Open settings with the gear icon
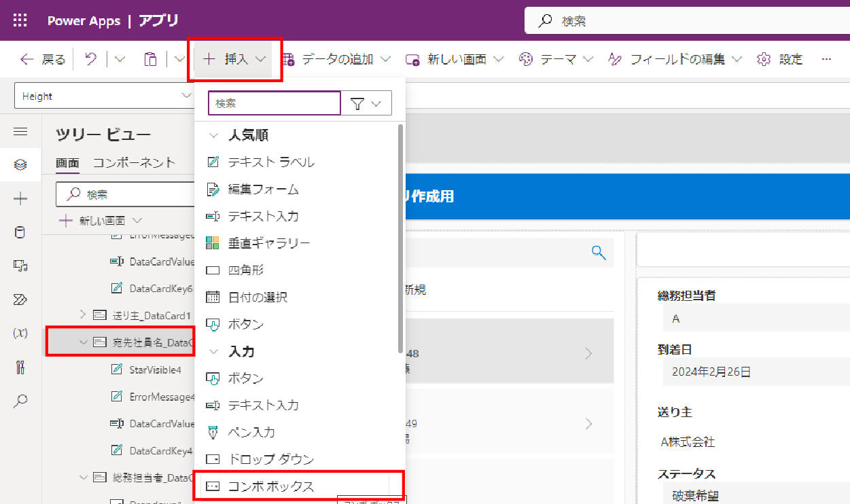This screenshot has width=850, height=504. click(764, 60)
